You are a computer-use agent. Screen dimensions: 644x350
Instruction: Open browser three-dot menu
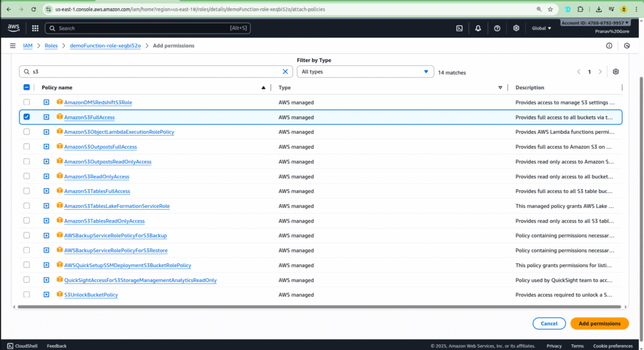click(636, 9)
